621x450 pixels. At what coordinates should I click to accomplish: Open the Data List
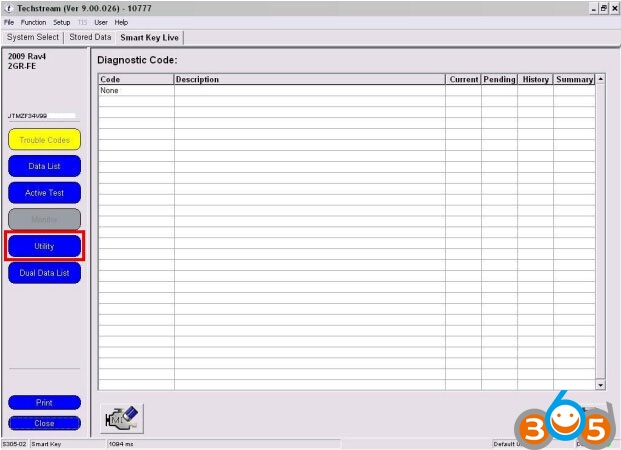click(44, 166)
